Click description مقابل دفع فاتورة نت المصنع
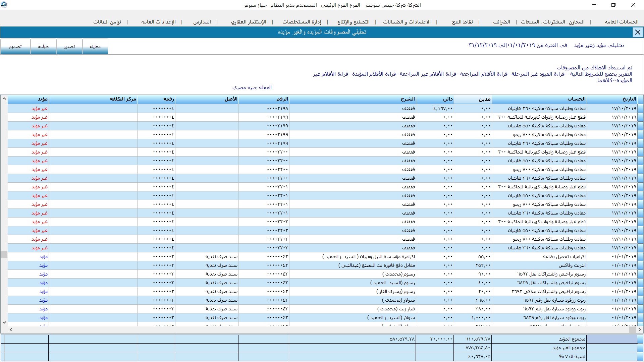 pos(376,265)
